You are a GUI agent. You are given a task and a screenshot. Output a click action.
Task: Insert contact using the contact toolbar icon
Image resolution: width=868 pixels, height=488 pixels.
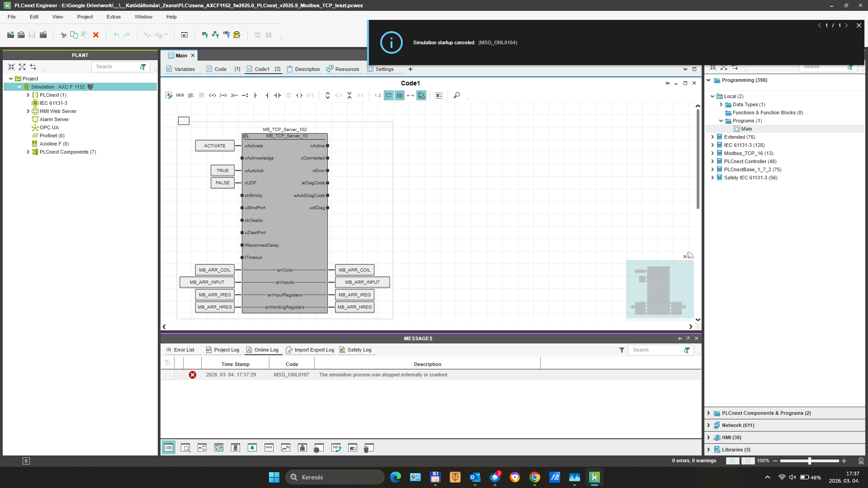(x=277, y=95)
